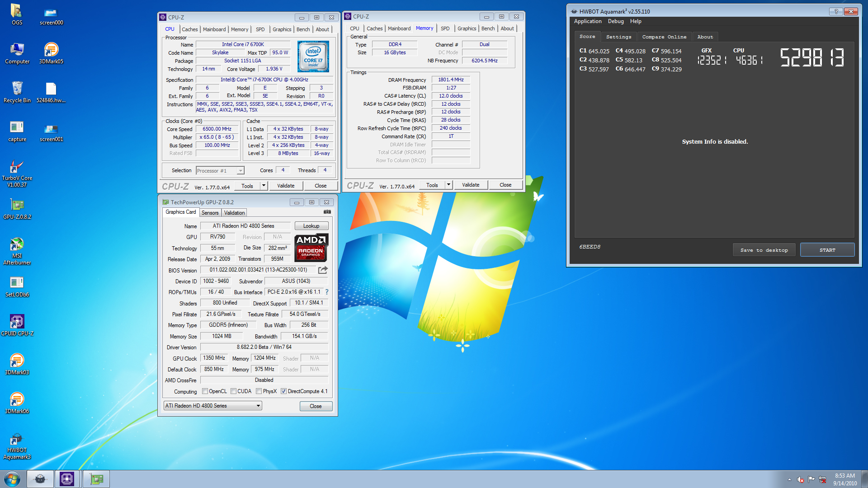
Task: Open the Computer desktop icon
Action: (17, 53)
